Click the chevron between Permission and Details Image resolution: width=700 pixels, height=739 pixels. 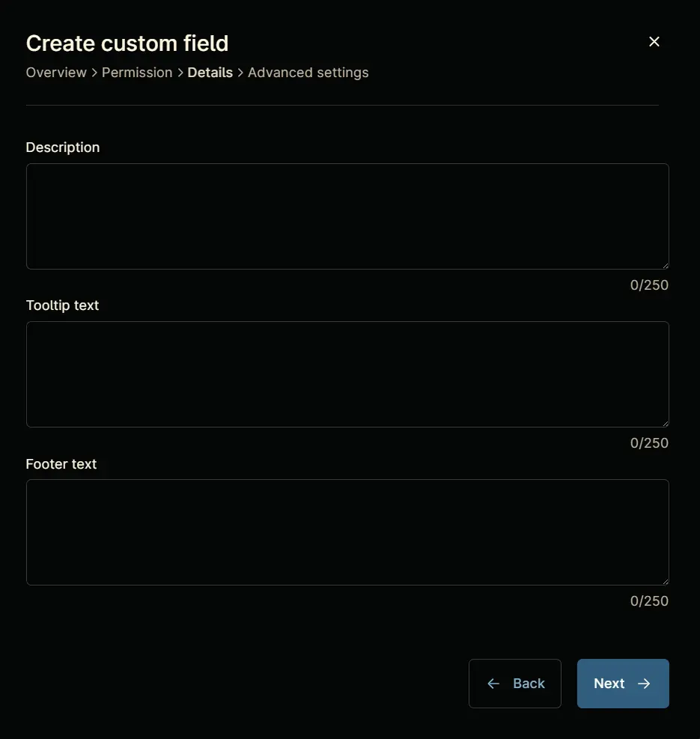tap(180, 73)
